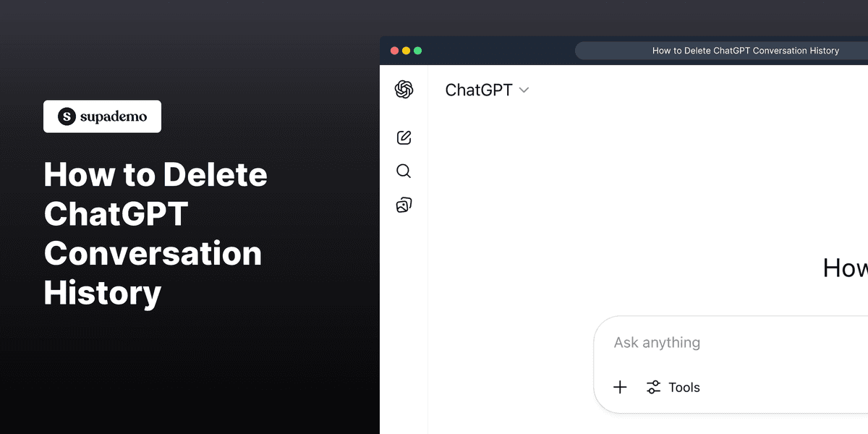Image resolution: width=868 pixels, height=434 pixels.
Task: Open Tools options from the message bar
Action: pyautogui.click(x=673, y=387)
